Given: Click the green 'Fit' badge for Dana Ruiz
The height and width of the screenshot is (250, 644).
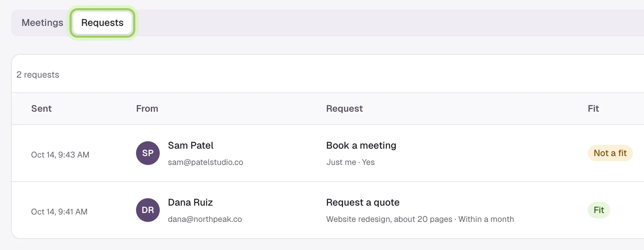Looking at the screenshot, I should coord(599,210).
